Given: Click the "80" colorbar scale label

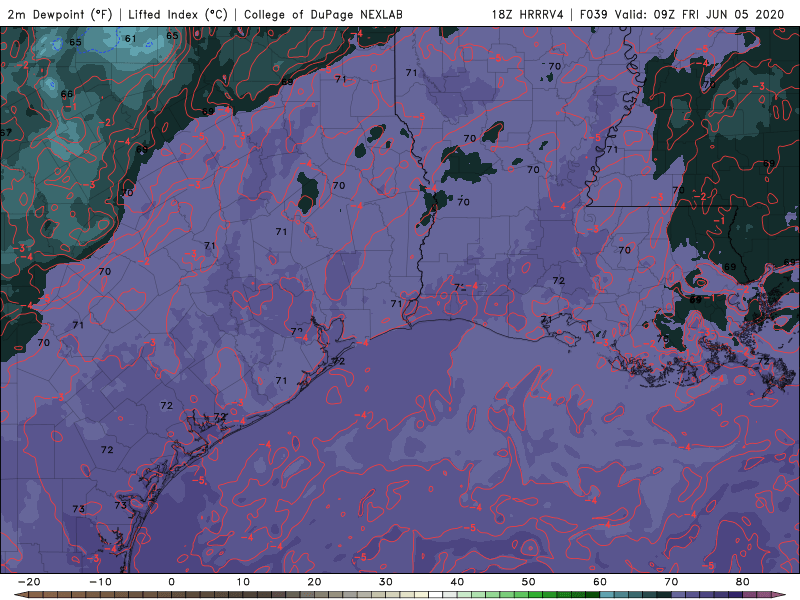Looking at the screenshot, I should coord(743,582).
